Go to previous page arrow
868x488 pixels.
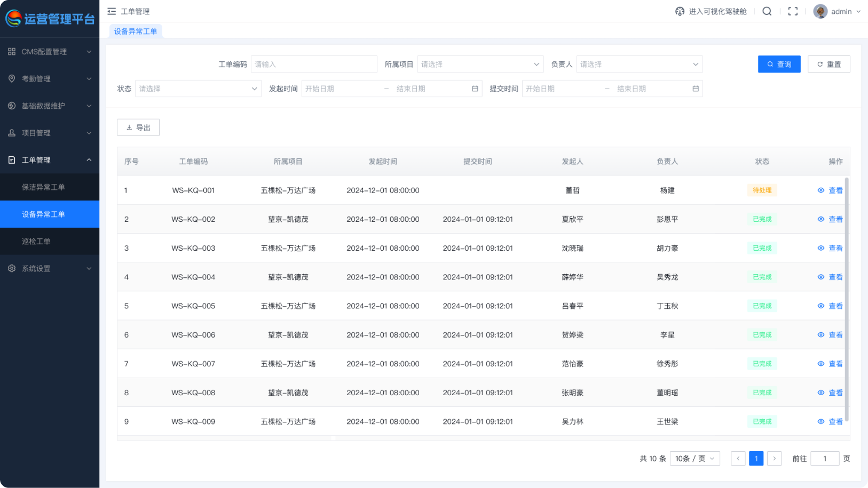click(738, 459)
